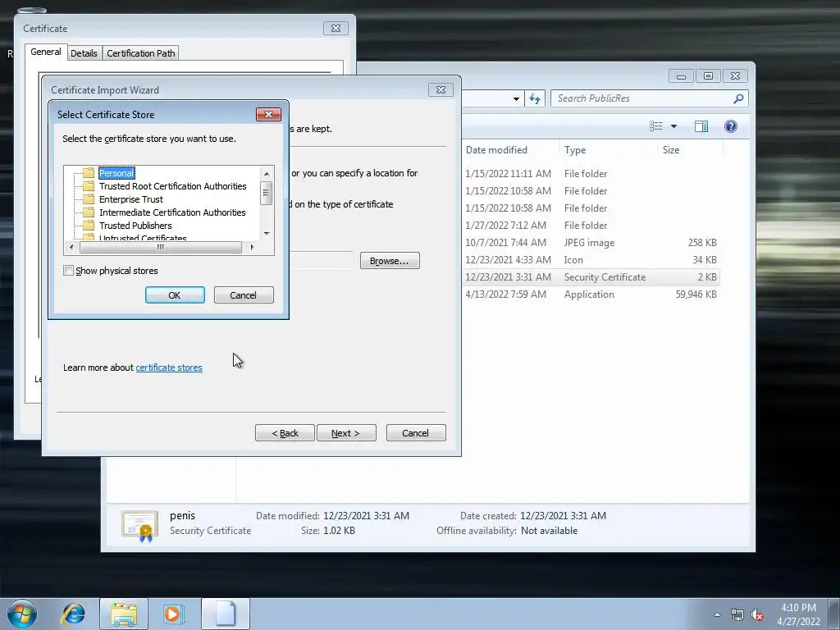The width and height of the screenshot is (840, 630).
Task: Select the folder modified 1/15/2022 11:11 AM
Action: tap(591, 174)
